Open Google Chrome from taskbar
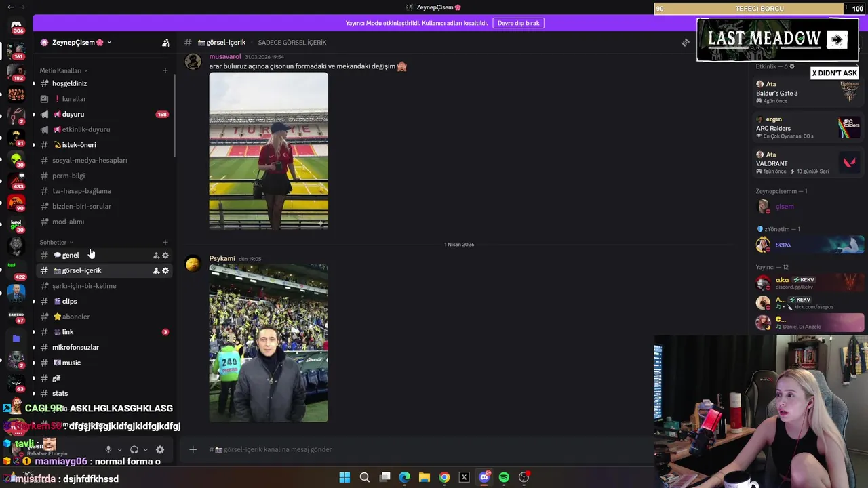The image size is (868, 488). 444,477
